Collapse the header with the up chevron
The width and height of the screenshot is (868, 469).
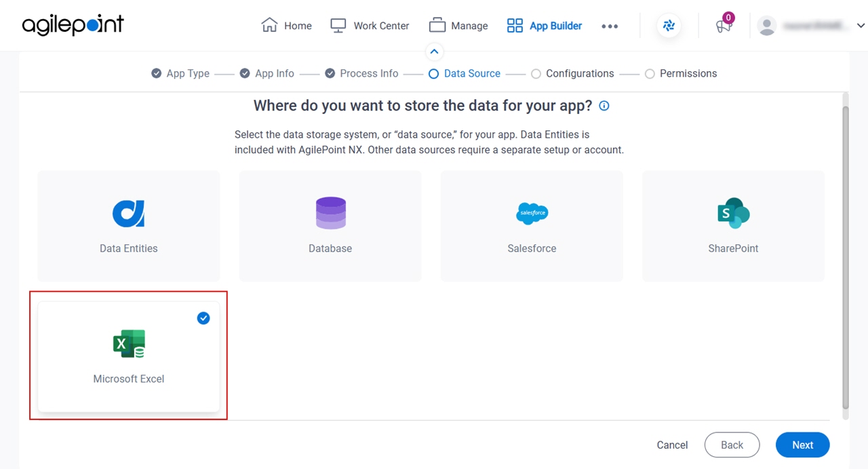pyautogui.click(x=434, y=52)
